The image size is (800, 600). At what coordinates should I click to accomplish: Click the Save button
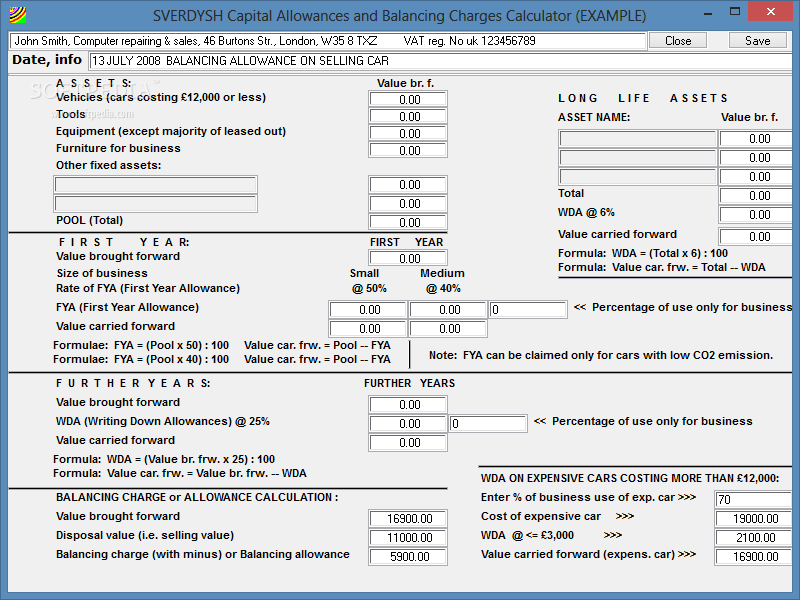pos(758,41)
